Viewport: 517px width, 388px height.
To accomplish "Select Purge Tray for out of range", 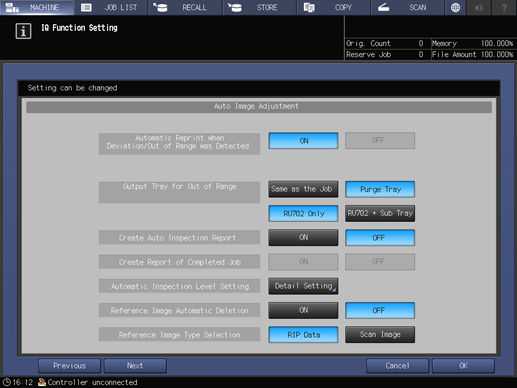I will 380,189.
